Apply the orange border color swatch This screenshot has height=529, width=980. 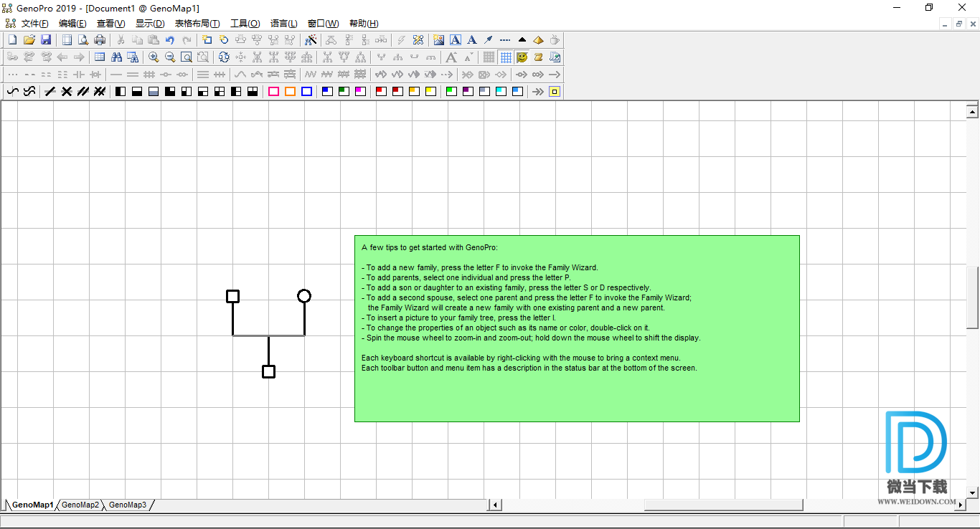click(290, 91)
